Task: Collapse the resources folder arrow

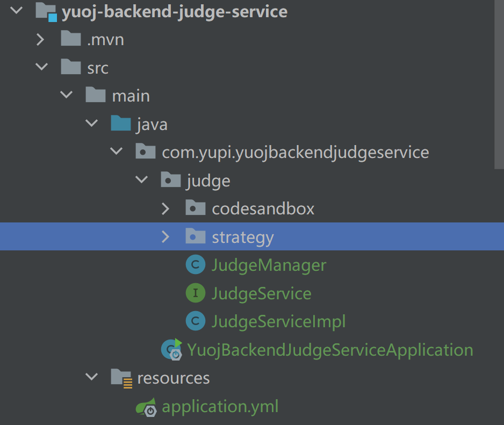Action: click(x=91, y=378)
